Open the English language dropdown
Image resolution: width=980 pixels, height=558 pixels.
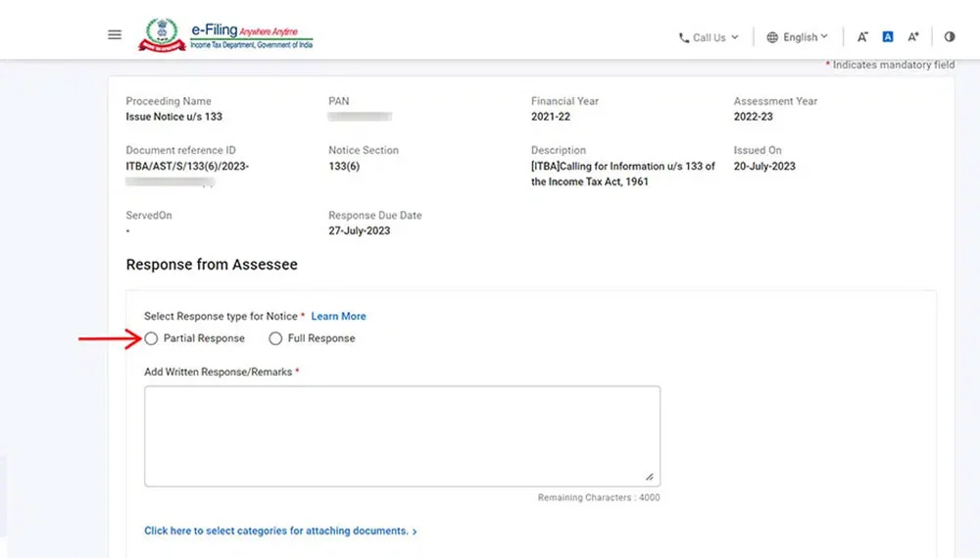coord(798,37)
